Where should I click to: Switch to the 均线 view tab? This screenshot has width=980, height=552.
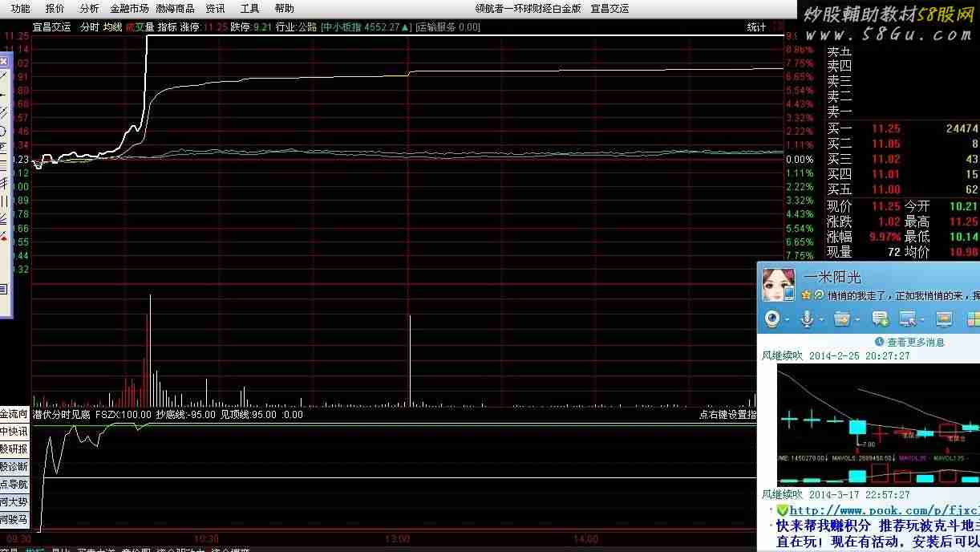point(112,27)
